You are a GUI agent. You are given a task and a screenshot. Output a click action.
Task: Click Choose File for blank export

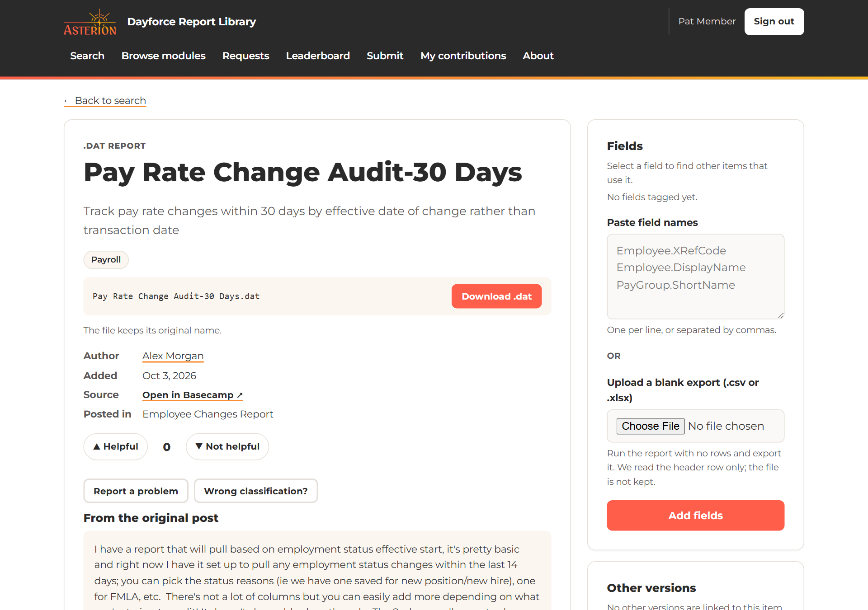click(x=650, y=426)
